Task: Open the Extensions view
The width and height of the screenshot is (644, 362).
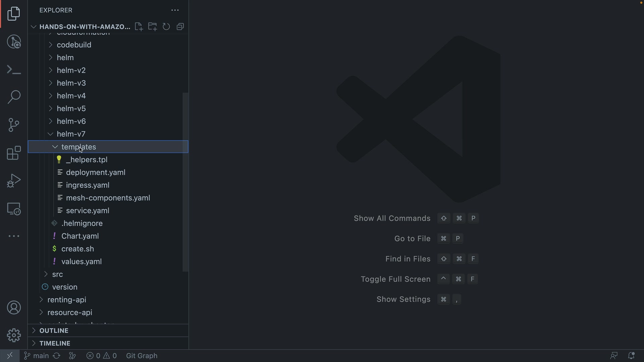Action: click(x=14, y=153)
